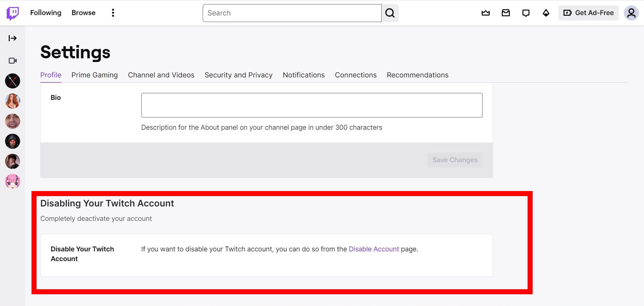Screen dimensions: 644x306
Task: Open Whispers with the chat bubble icon
Action: 526,13
